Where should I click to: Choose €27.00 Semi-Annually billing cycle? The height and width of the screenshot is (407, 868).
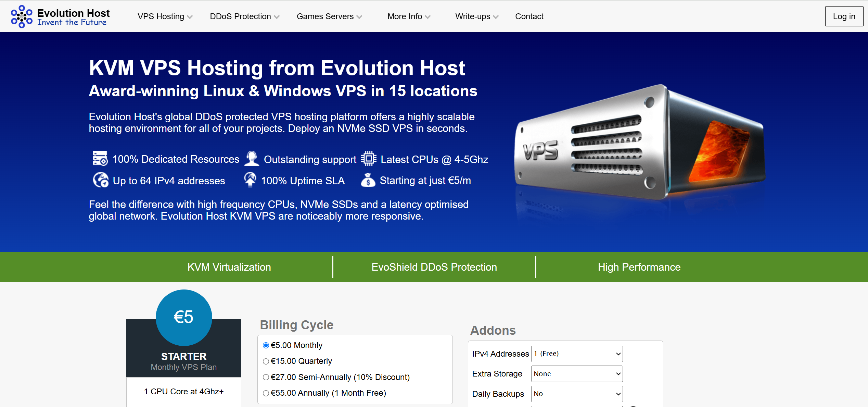pyautogui.click(x=266, y=377)
